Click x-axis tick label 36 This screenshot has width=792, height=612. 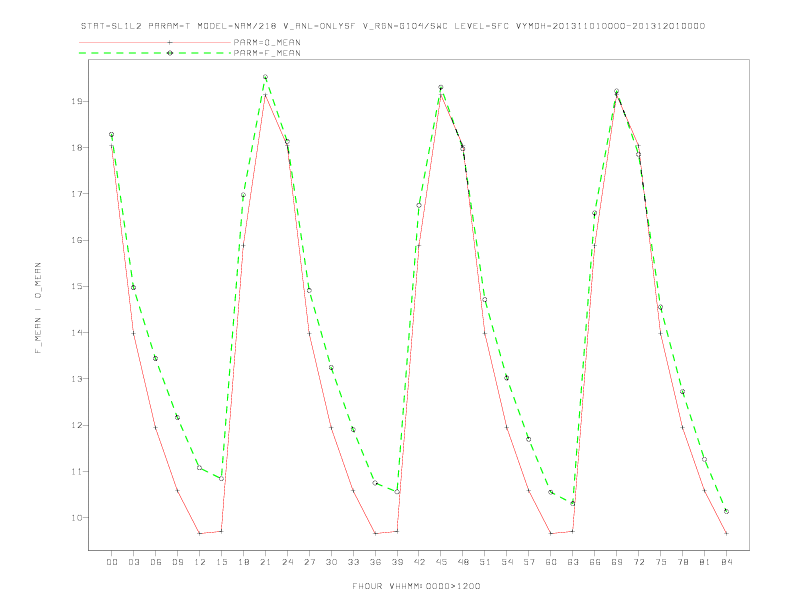(x=375, y=562)
